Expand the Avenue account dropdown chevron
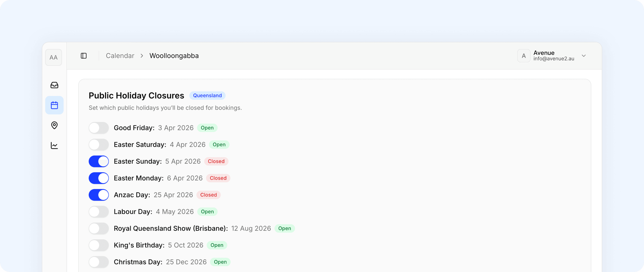Screen dimensions: 644x272 pos(584,56)
